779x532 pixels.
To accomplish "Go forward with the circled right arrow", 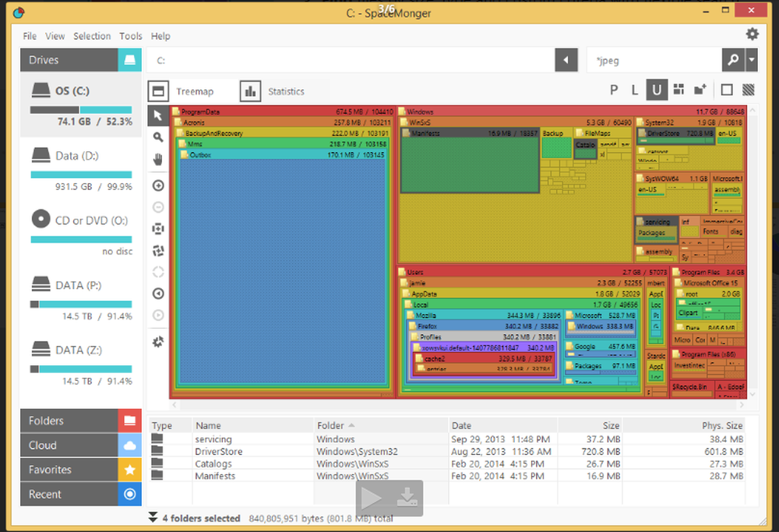I will pyautogui.click(x=158, y=315).
